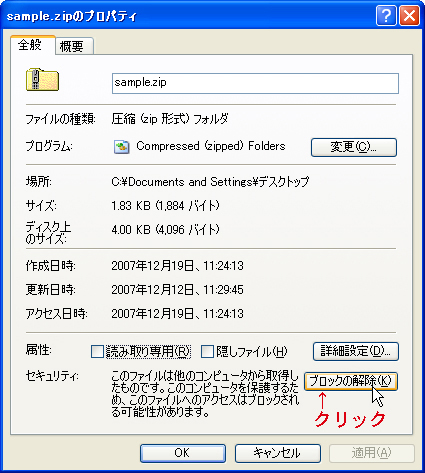This screenshot has width=425, height=473.
Task: Unblock file with ブロックの解除(K)
Action: click(351, 381)
